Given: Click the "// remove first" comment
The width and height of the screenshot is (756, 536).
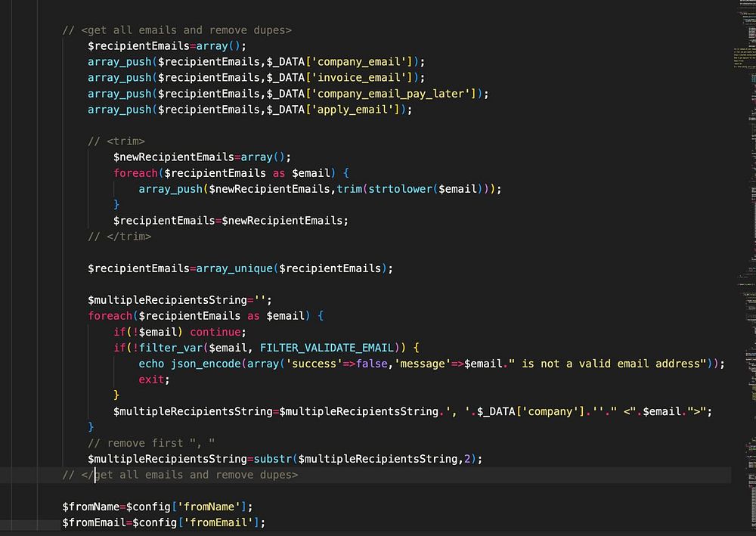Looking at the screenshot, I should (x=151, y=443).
